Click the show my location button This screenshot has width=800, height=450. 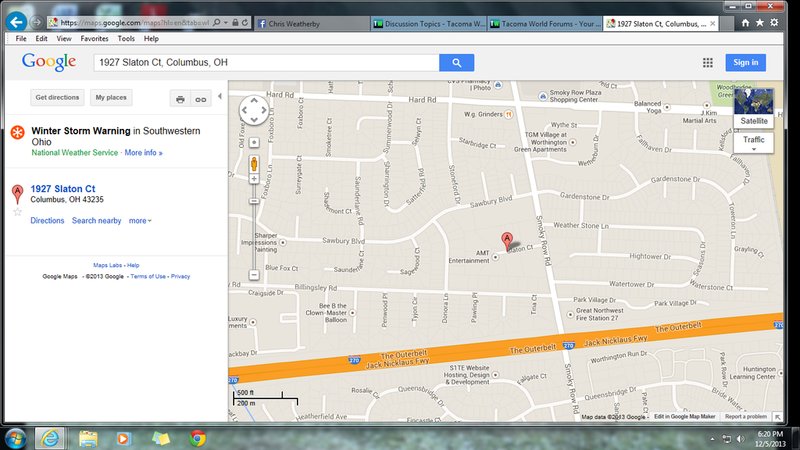tap(254, 142)
